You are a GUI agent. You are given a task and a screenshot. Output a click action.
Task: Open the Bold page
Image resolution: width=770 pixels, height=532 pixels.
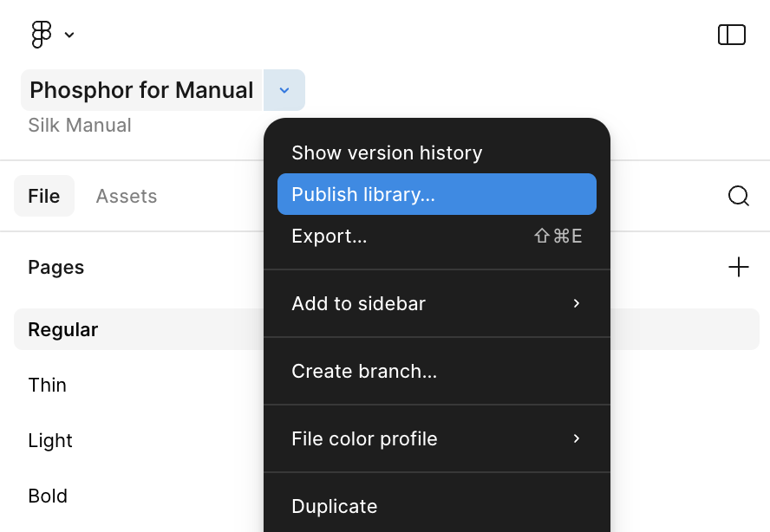[x=48, y=496]
